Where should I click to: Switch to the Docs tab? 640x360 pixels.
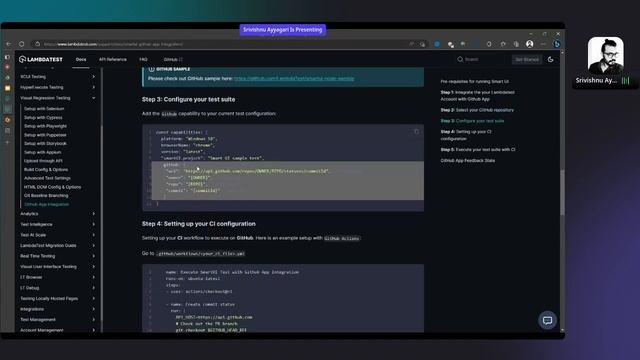[81, 59]
